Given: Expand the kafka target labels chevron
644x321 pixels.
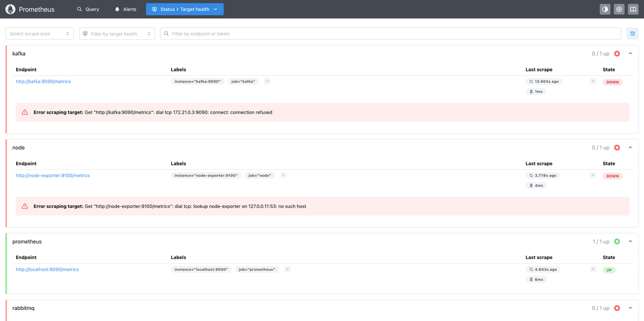Looking at the screenshot, I should [x=267, y=81].
